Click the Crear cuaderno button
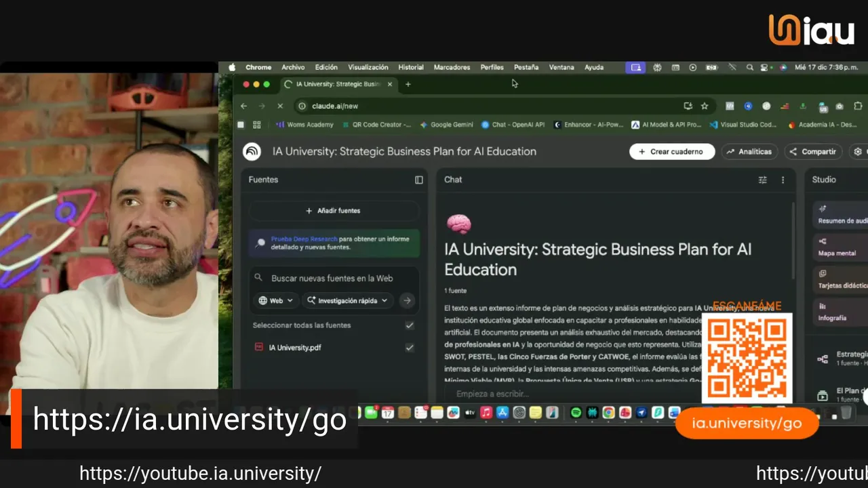Screen dimensions: 868x488 pyautogui.click(x=672, y=152)
